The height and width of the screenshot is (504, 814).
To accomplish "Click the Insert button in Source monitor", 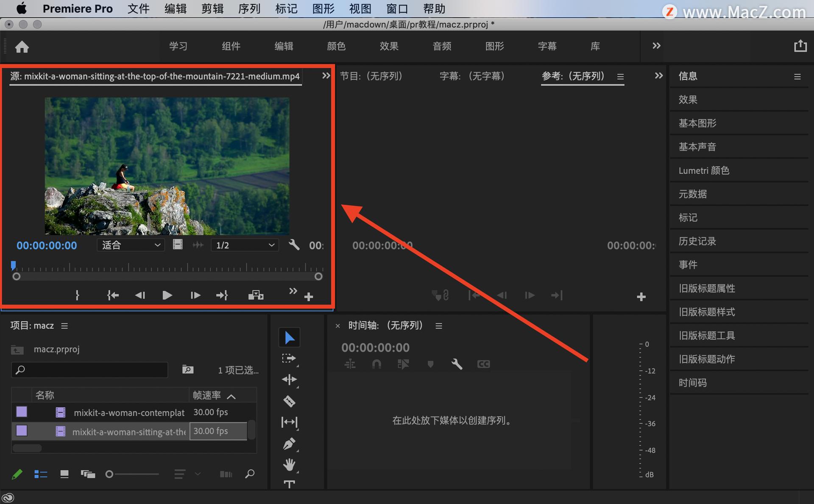I will click(x=256, y=295).
